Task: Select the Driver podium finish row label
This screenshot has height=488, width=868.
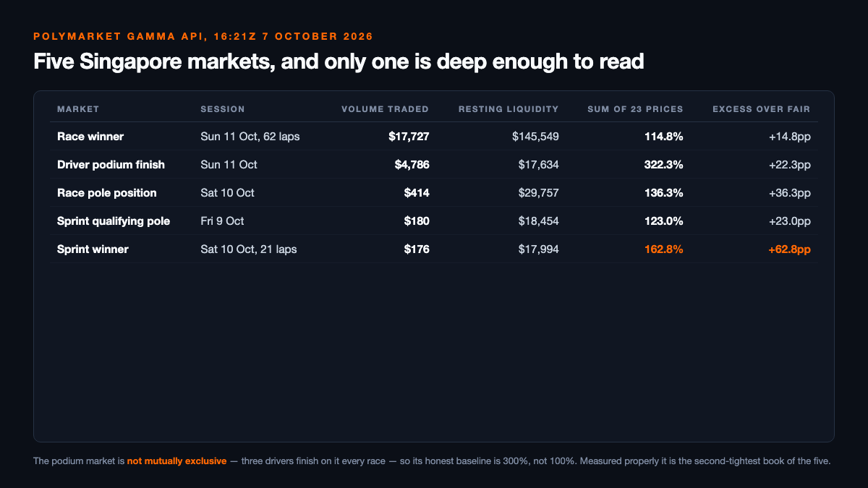Action: pyautogui.click(x=111, y=164)
